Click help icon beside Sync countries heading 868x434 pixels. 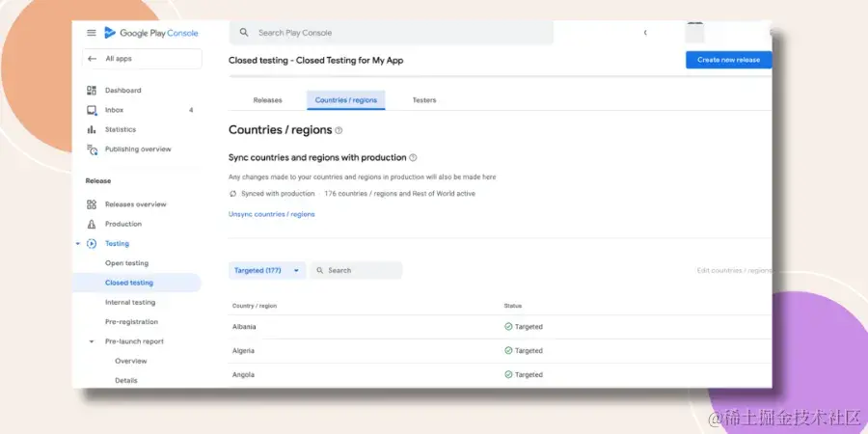[x=413, y=158]
